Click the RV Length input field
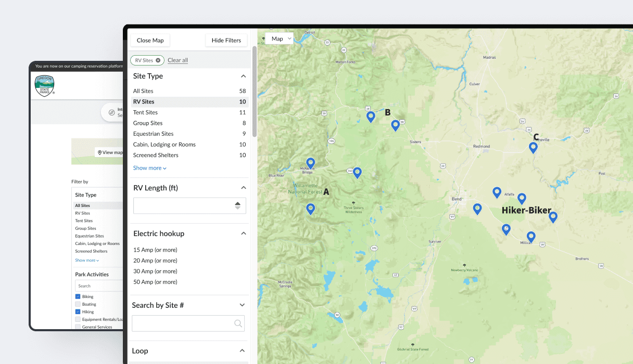Image resolution: width=633 pixels, height=364 pixels. 189,206
